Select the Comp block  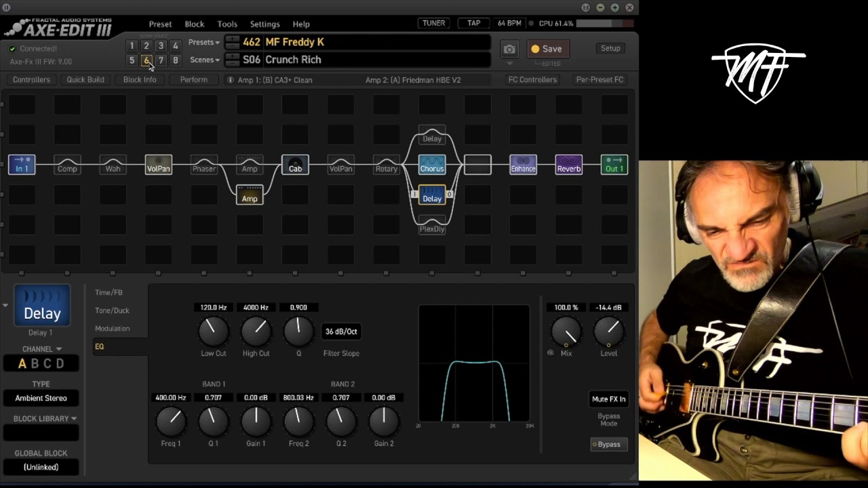[x=67, y=165]
